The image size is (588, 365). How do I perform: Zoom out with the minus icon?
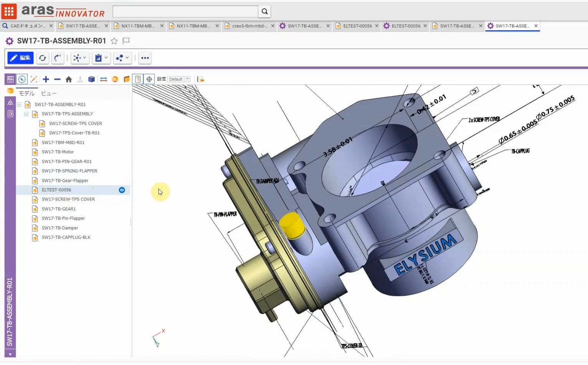(x=58, y=79)
